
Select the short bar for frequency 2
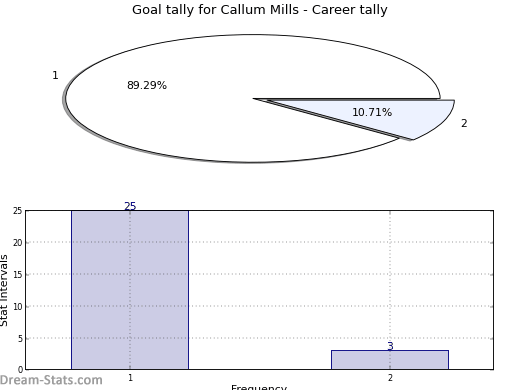[x=390, y=360]
